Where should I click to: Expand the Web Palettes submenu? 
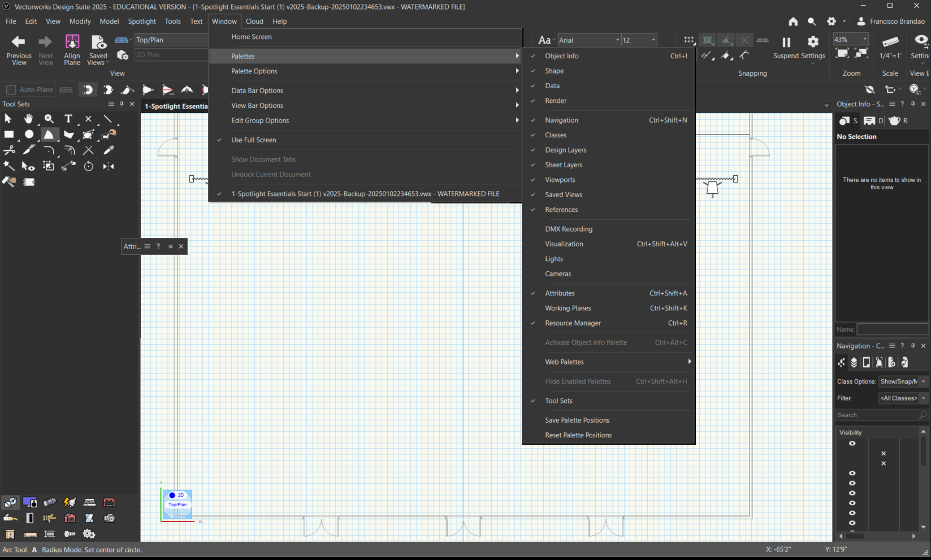pos(564,362)
